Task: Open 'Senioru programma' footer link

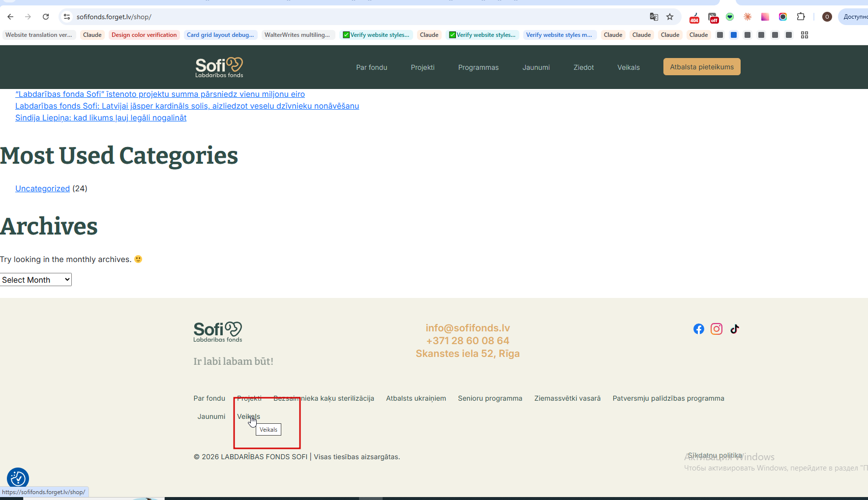Action: pyautogui.click(x=490, y=398)
